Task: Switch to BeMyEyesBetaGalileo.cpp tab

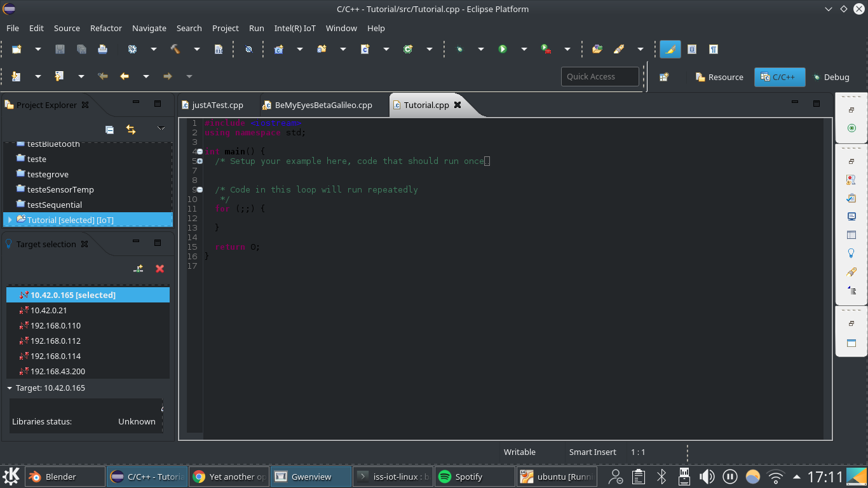Action: click(x=323, y=105)
